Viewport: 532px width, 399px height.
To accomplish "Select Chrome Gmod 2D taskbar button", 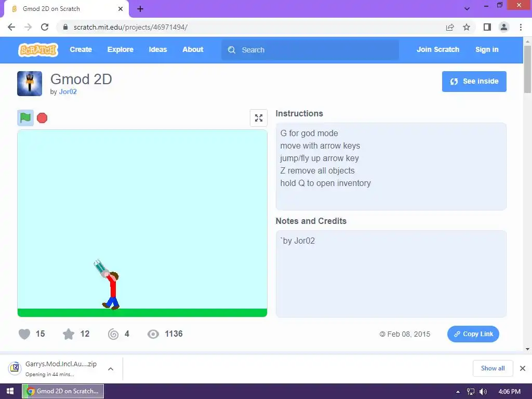I will pos(63,391).
